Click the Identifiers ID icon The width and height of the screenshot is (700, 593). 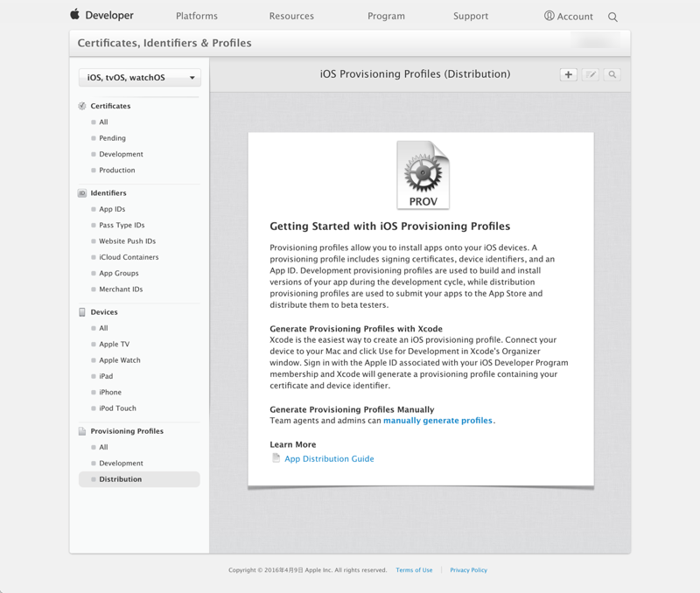[82, 192]
